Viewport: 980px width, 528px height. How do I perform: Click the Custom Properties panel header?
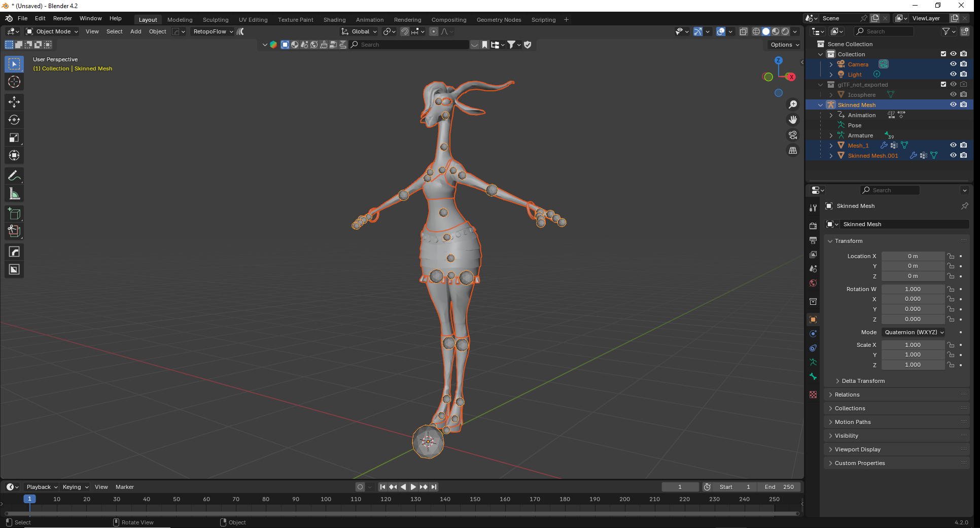click(x=897, y=463)
